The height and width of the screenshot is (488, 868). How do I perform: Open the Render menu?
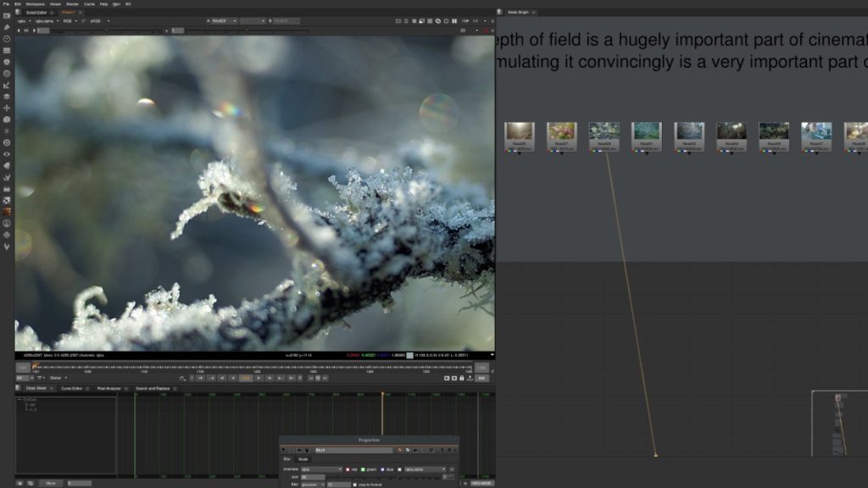71,4
